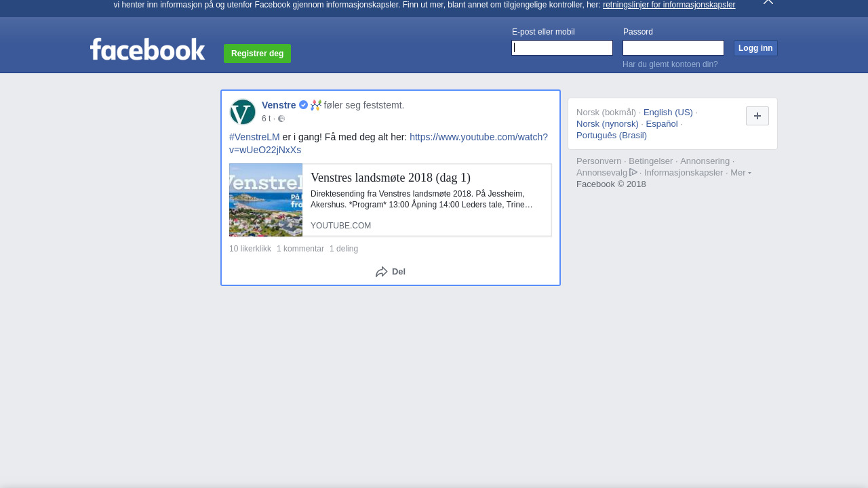Image resolution: width=868 pixels, height=488 pixels.
Task: Click the Logg inn button
Action: [755, 48]
